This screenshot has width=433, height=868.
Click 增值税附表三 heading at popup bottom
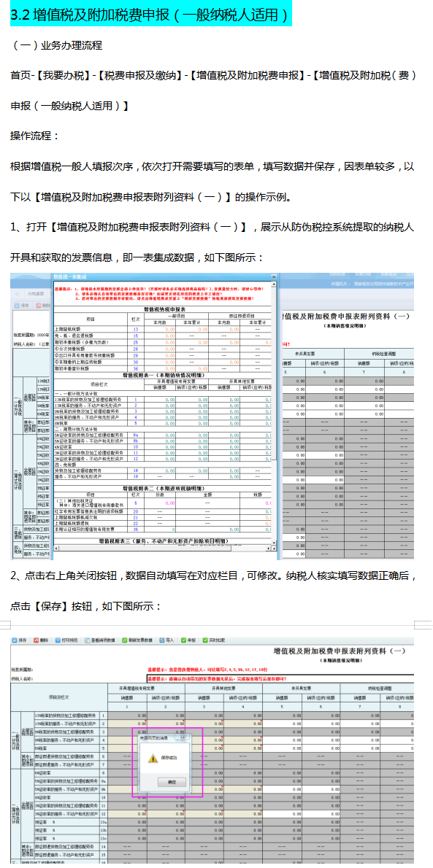[162, 540]
